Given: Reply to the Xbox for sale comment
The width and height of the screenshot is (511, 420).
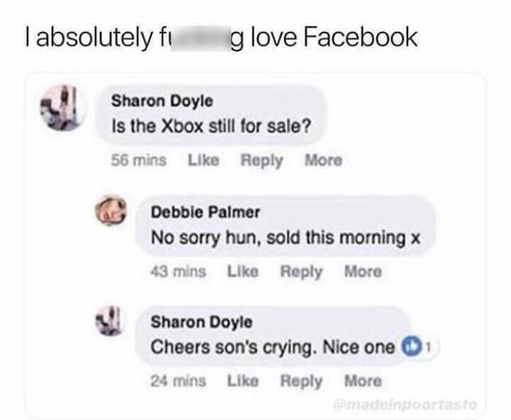Looking at the screenshot, I should 261,160.
